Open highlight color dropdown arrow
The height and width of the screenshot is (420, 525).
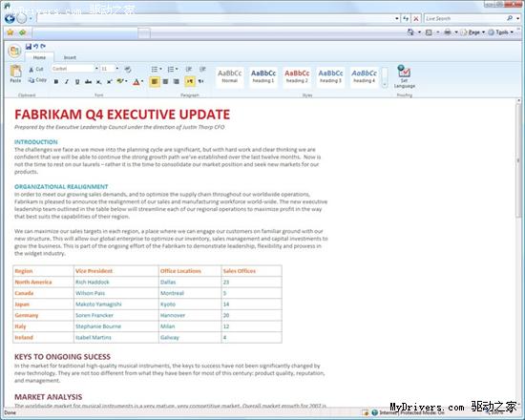pos(126,81)
